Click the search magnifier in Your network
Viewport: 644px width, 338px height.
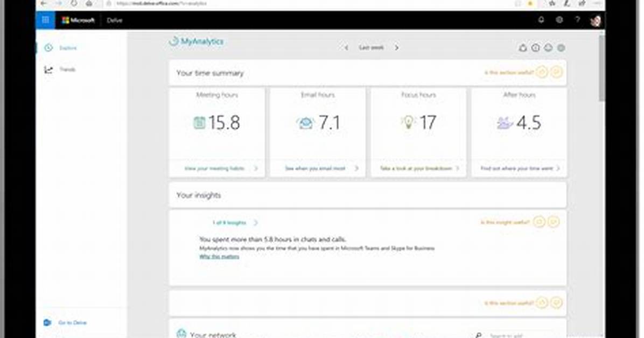tap(479, 335)
